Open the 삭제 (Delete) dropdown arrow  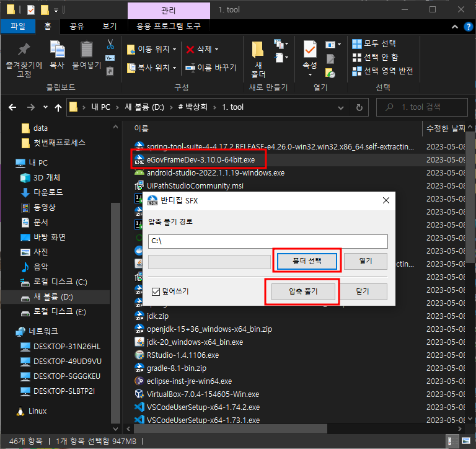point(217,49)
